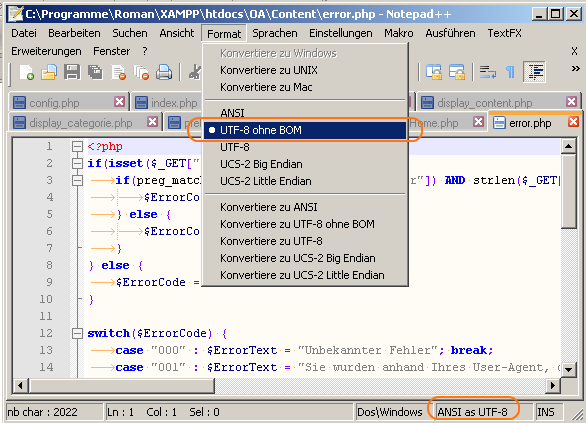Click vertical scrollbar down arrow

[568, 370]
